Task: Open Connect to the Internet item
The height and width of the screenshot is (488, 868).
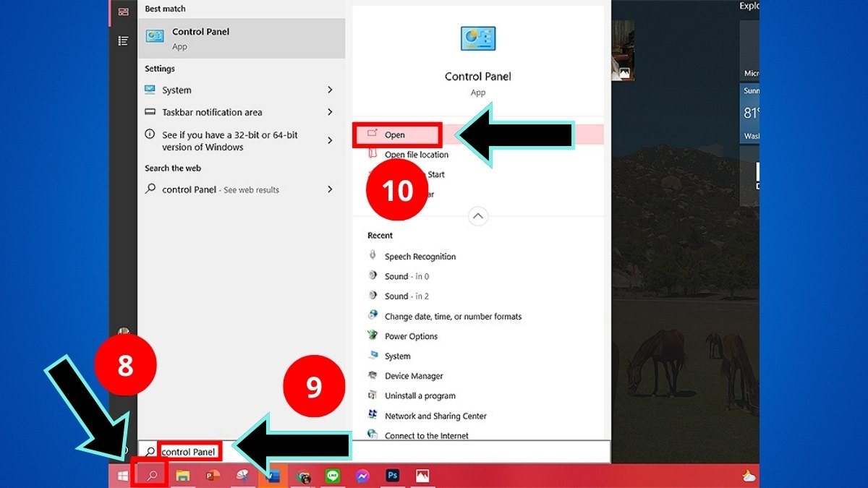Action: click(427, 436)
